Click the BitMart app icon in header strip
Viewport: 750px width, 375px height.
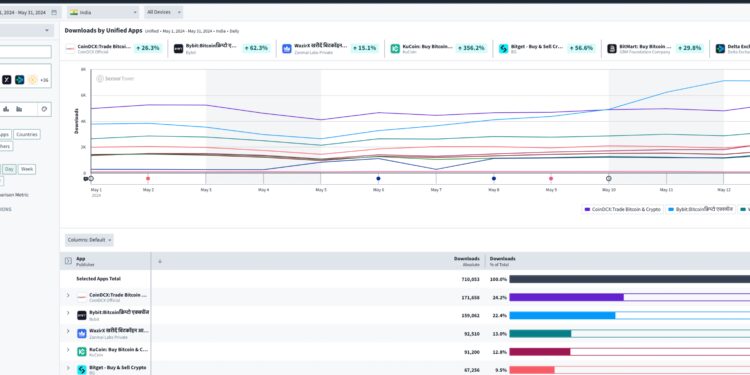pyautogui.click(x=612, y=48)
